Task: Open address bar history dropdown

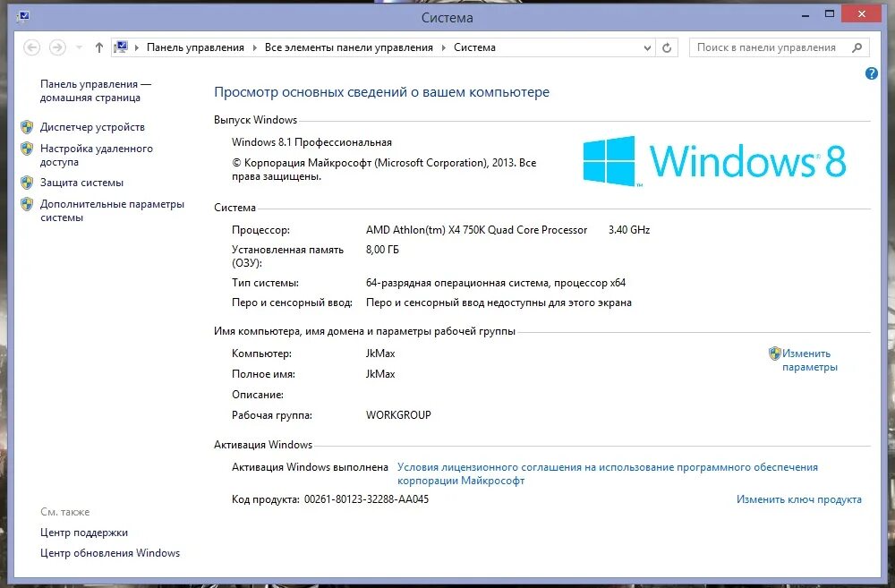Action: click(647, 48)
